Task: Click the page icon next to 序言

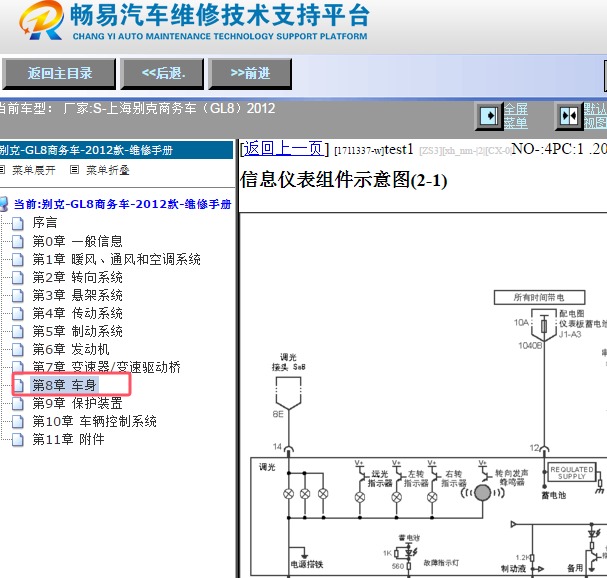Action: tap(18, 223)
